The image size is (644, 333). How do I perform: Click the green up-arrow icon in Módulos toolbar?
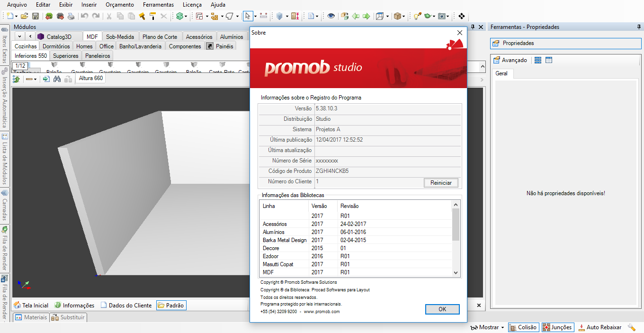point(17,79)
